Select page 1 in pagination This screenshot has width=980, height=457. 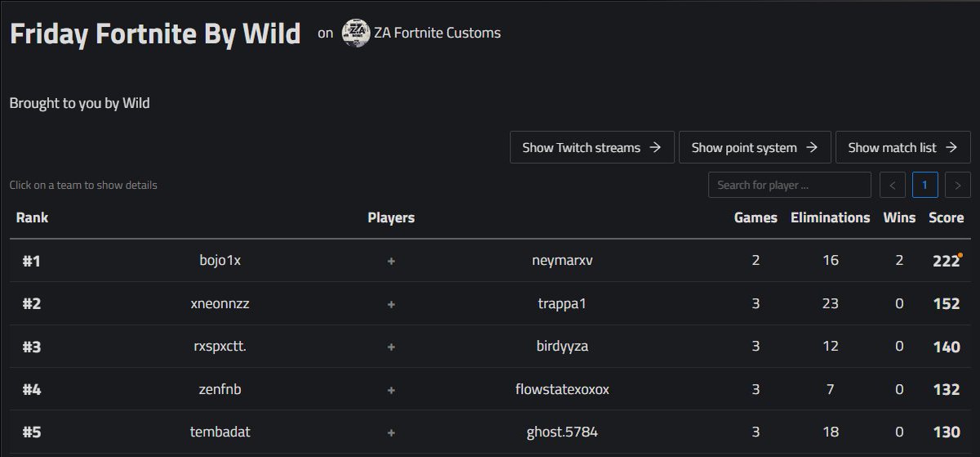[x=925, y=185]
